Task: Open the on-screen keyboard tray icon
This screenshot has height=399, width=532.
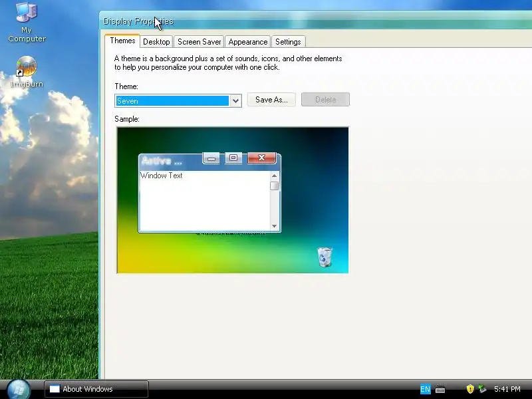Action: click(440, 389)
